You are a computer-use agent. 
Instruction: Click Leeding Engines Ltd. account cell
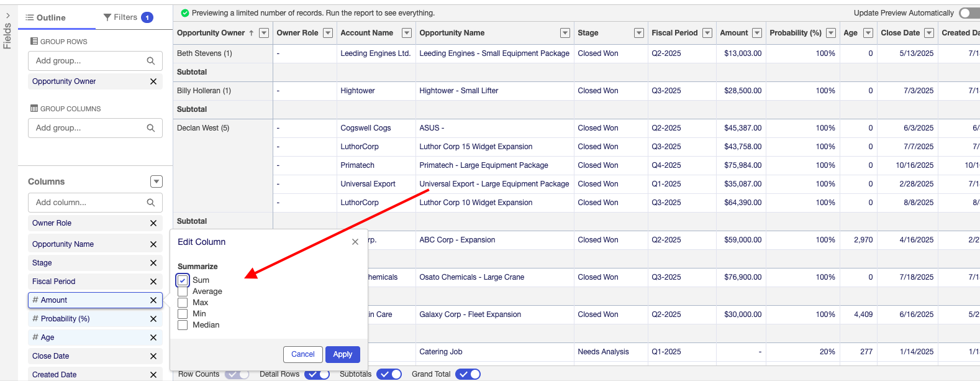pos(376,53)
